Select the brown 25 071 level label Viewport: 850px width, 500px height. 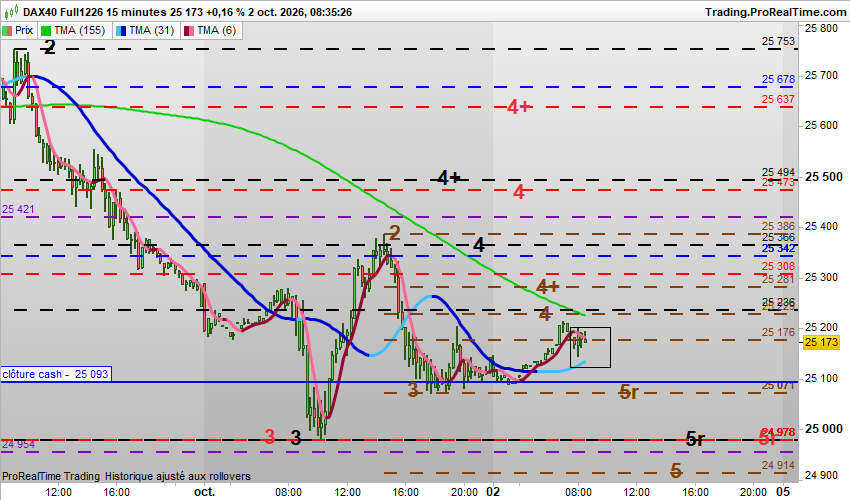click(x=778, y=386)
